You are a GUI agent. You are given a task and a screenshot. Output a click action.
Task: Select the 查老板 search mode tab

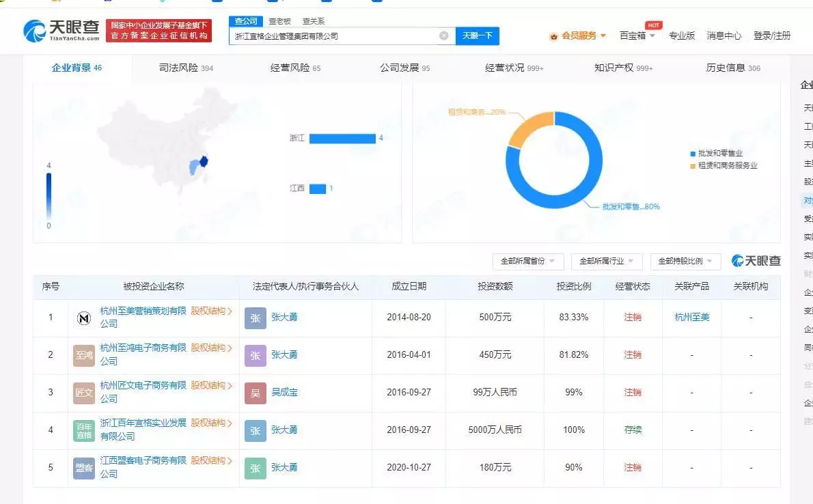click(280, 21)
